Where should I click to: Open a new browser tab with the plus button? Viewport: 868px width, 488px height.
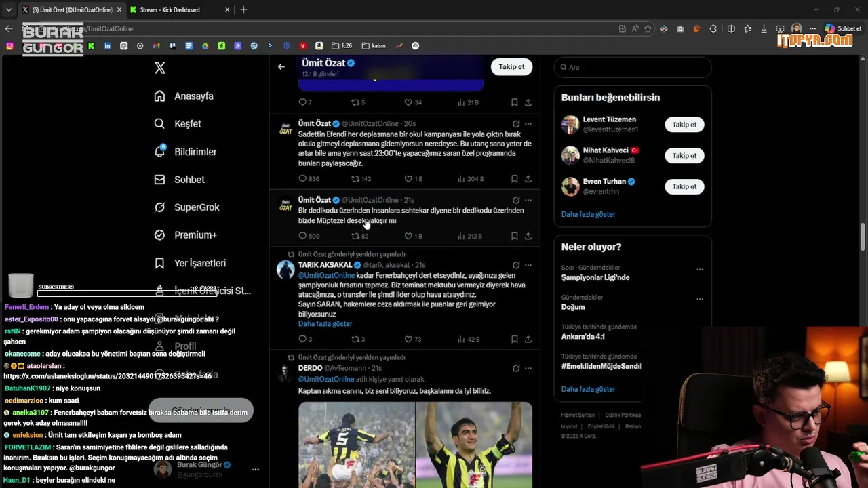[243, 9]
